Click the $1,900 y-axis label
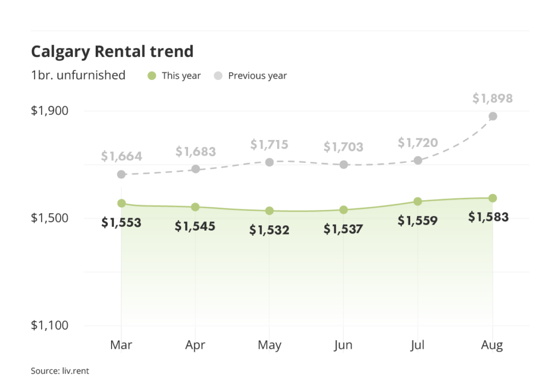 (50, 111)
